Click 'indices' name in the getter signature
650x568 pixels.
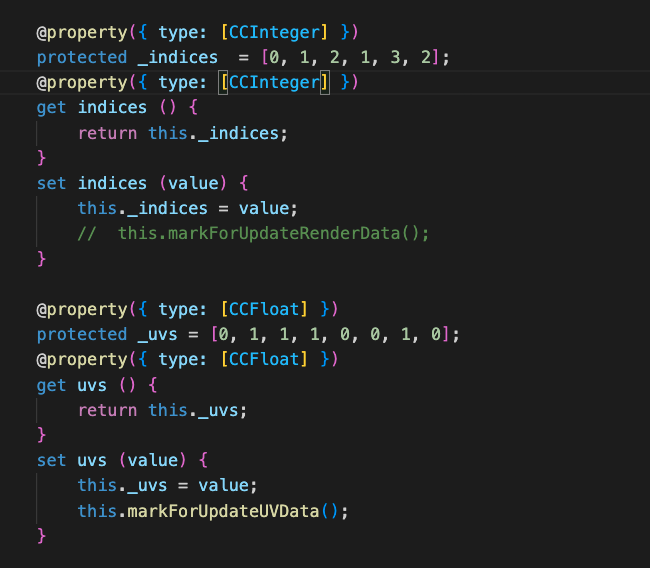(x=112, y=108)
